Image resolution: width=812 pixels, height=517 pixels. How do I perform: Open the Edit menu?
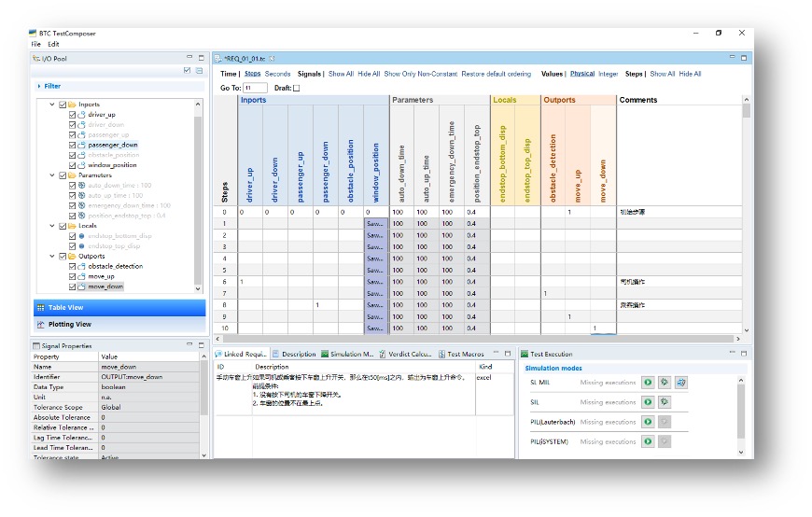53,44
